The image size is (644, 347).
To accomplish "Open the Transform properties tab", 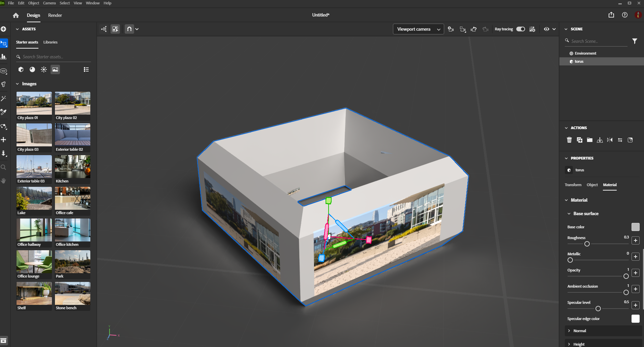I will (x=573, y=185).
